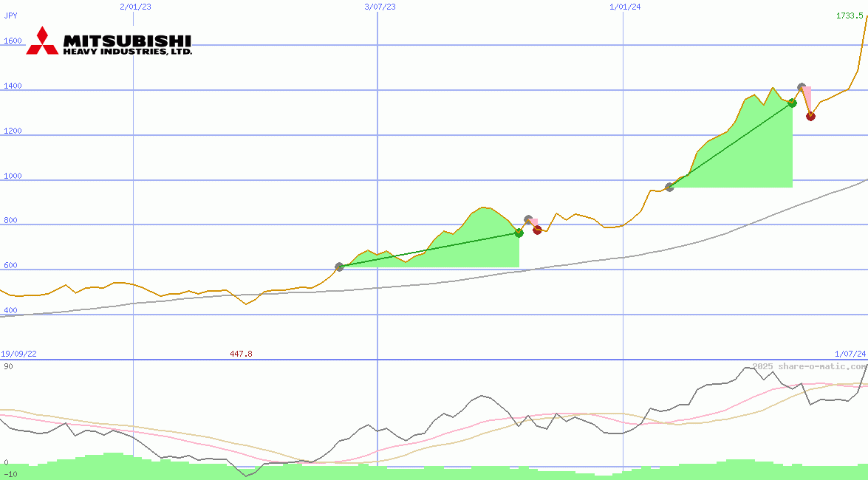Click the gray entry marker near 600 level

click(x=339, y=267)
